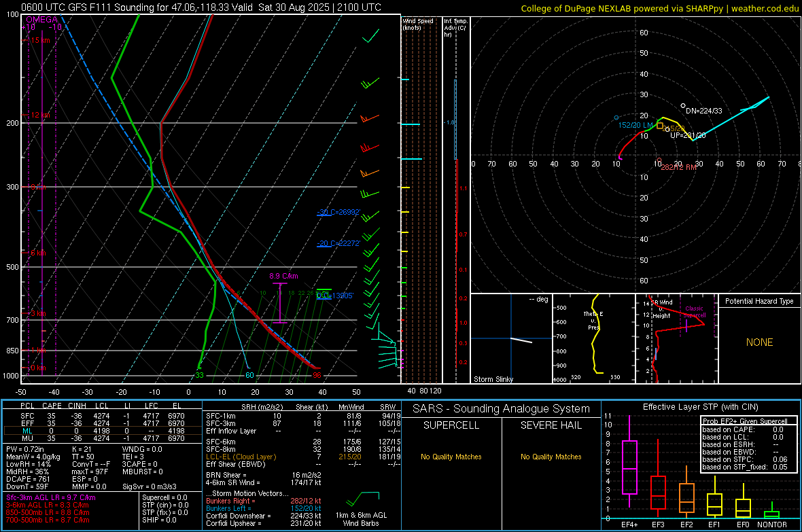Viewport: 802px width, 532px height.
Task: Click the Bunkers Left storm motion entry
Action: (263, 508)
